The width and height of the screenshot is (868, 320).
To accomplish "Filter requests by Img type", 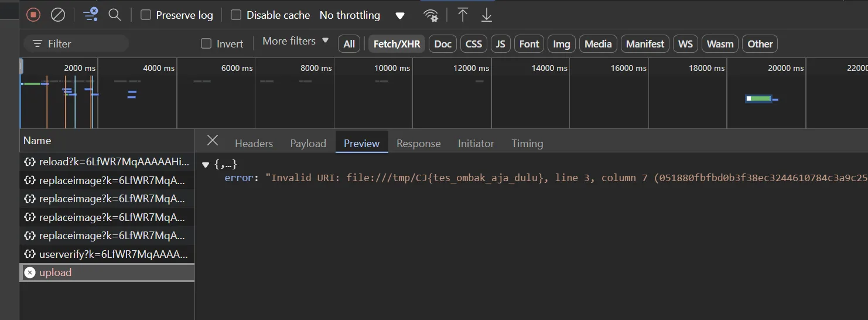I will point(562,44).
